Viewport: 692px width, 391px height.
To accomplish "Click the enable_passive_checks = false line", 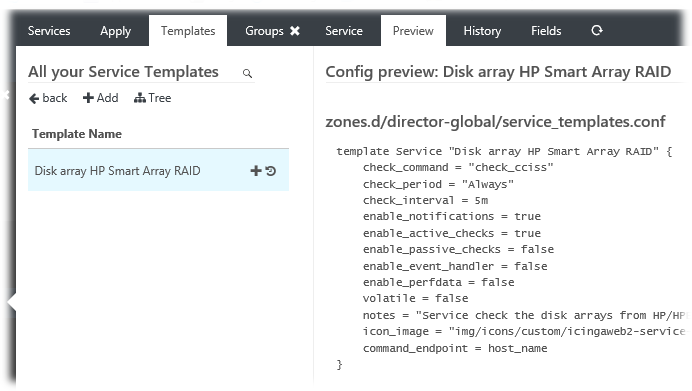I will click(458, 249).
